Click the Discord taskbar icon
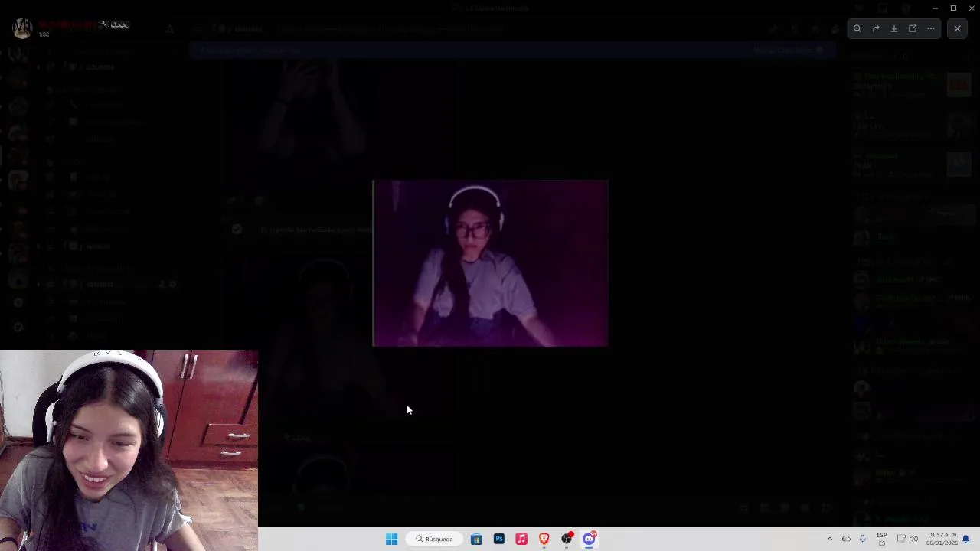Screen dimensions: 980x551 point(590,539)
